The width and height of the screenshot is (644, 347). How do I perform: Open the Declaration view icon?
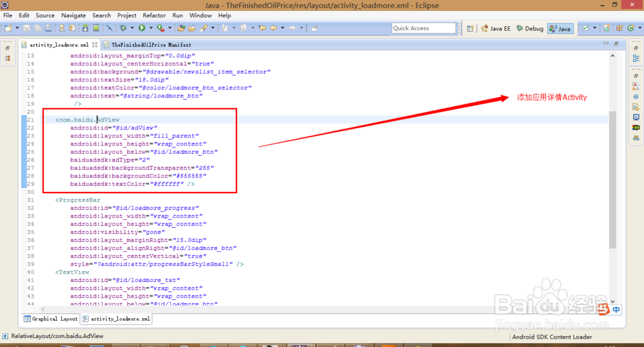coord(636,107)
